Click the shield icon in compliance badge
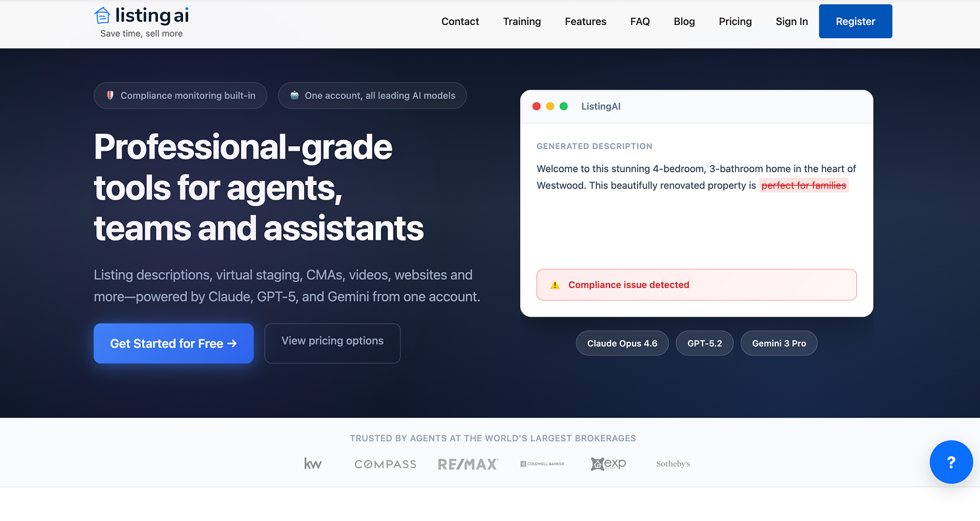980x521 pixels. click(x=110, y=96)
